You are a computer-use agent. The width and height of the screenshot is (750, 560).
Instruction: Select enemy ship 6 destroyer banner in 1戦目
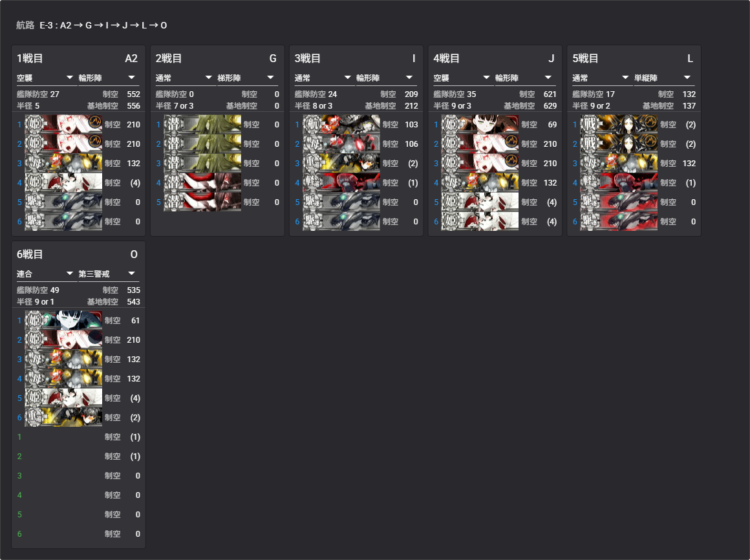(63, 221)
